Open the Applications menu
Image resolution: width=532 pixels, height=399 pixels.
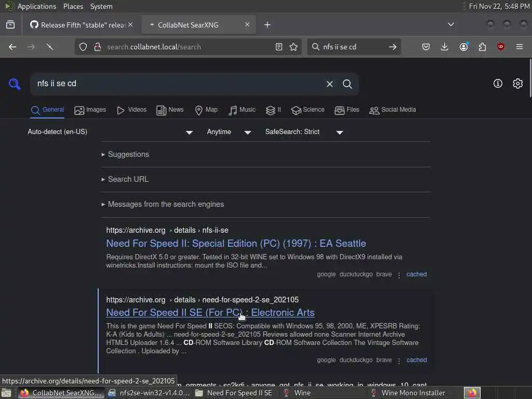tap(37, 6)
